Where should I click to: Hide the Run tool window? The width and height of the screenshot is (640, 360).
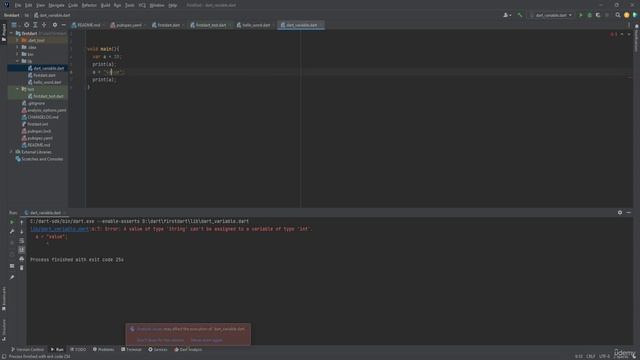629,213
